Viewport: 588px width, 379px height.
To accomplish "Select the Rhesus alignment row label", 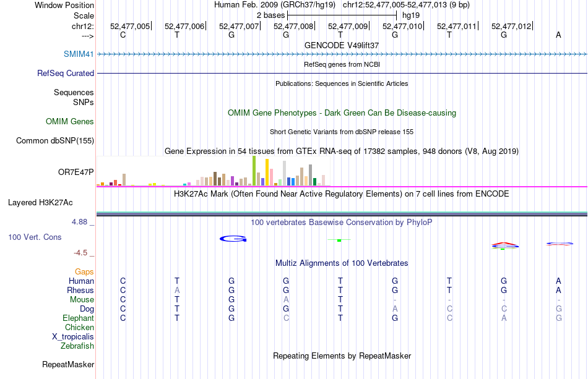I will pyautogui.click(x=80, y=290).
